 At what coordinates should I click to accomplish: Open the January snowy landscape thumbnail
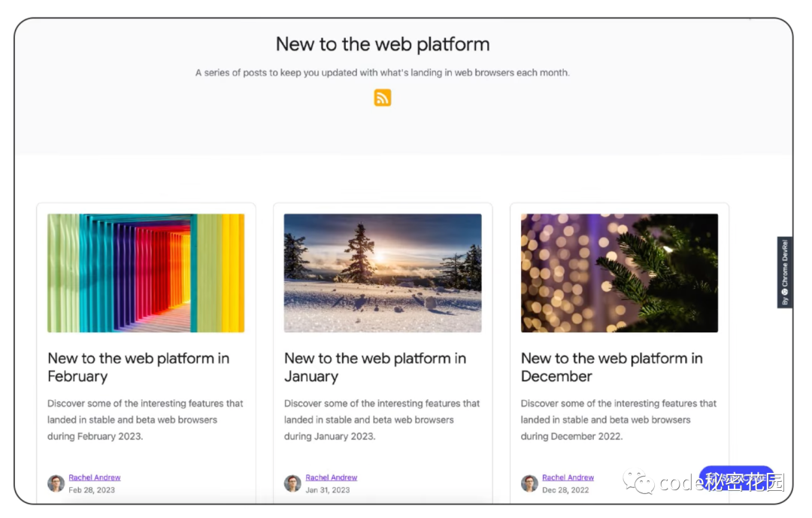[383, 273]
